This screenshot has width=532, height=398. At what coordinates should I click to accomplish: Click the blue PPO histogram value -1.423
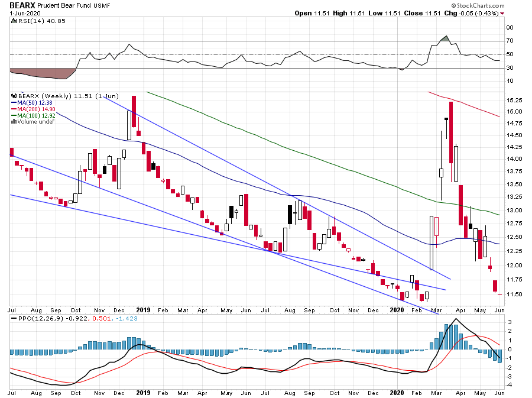(126, 319)
